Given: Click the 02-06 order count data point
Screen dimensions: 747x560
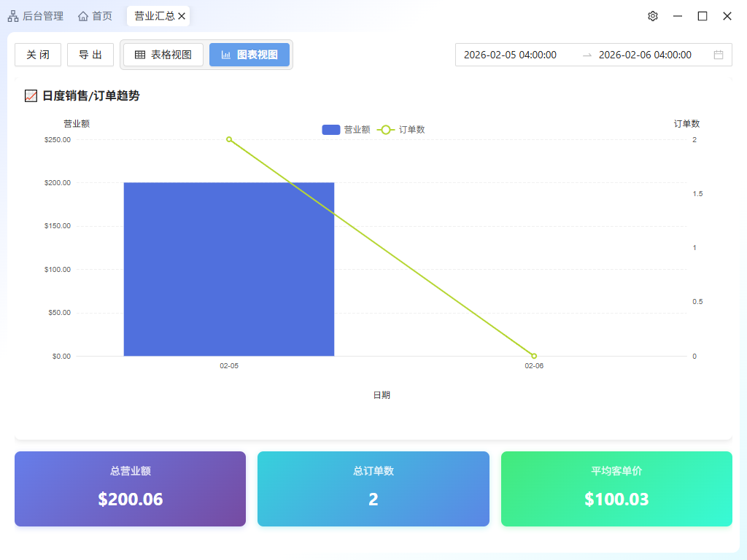Looking at the screenshot, I should pyautogui.click(x=534, y=356).
